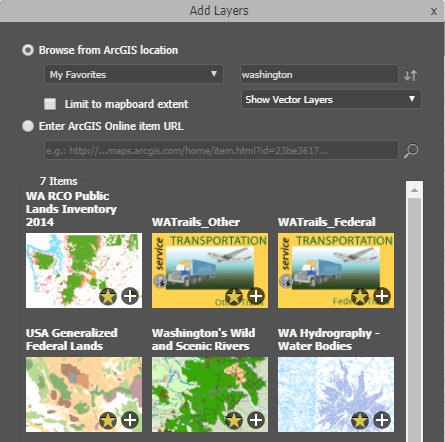This screenshot has width=445, height=442.
Task: Add the WATrails_Other layer with plus
Action: (x=256, y=296)
